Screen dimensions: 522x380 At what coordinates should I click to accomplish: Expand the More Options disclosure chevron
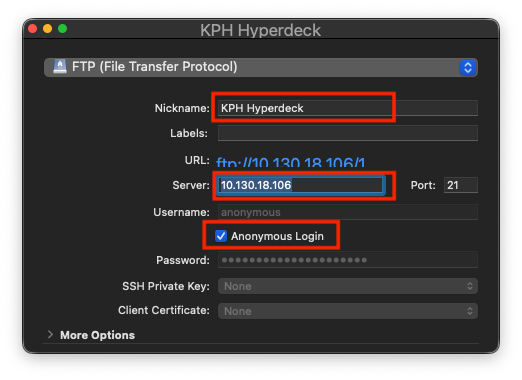[50, 334]
